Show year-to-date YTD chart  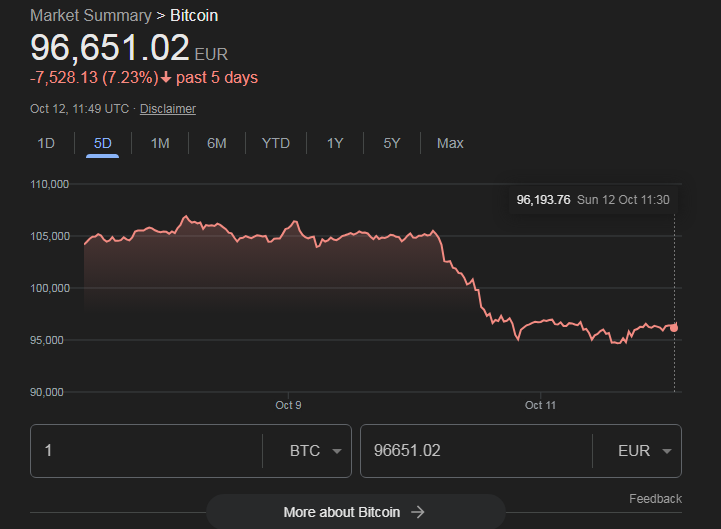275,143
